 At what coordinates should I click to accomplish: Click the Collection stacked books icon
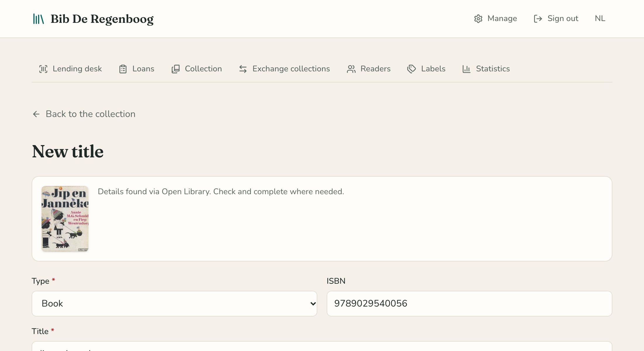pos(175,69)
